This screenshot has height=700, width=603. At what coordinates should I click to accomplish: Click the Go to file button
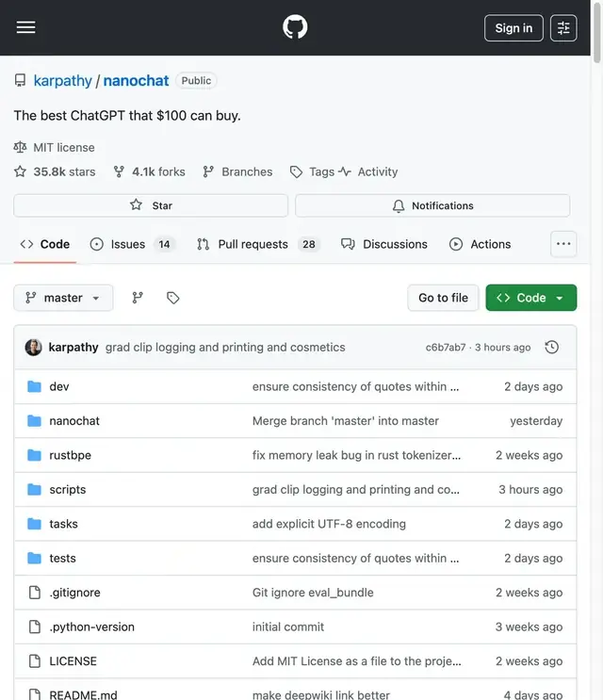(443, 298)
